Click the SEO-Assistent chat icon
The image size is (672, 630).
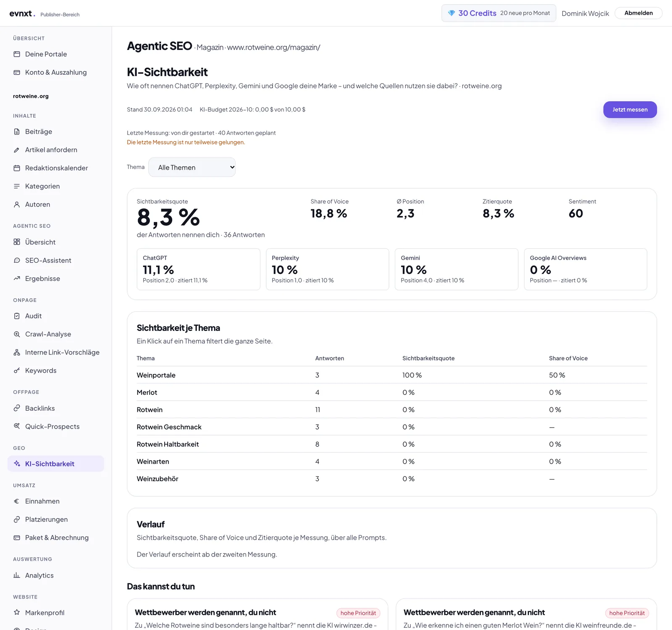tap(17, 260)
